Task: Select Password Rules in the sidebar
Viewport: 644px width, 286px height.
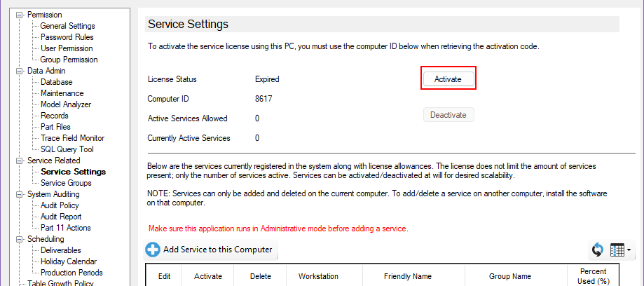Action: [67, 37]
